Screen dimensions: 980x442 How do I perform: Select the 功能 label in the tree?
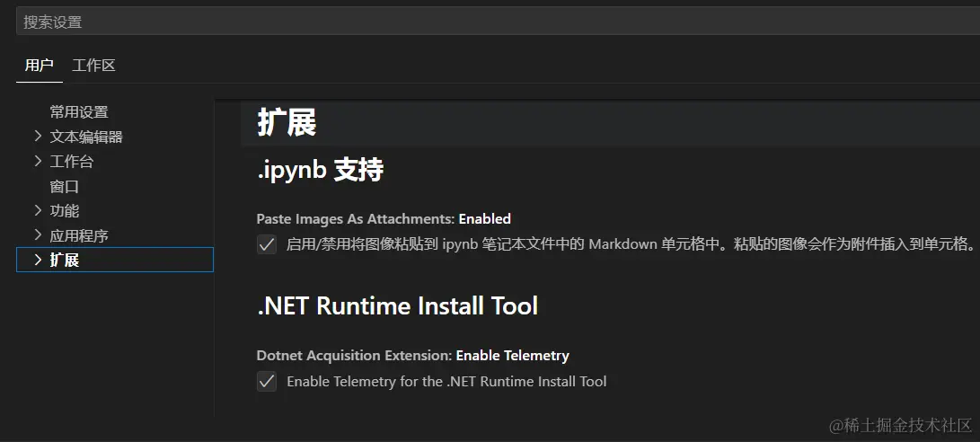click(65, 211)
